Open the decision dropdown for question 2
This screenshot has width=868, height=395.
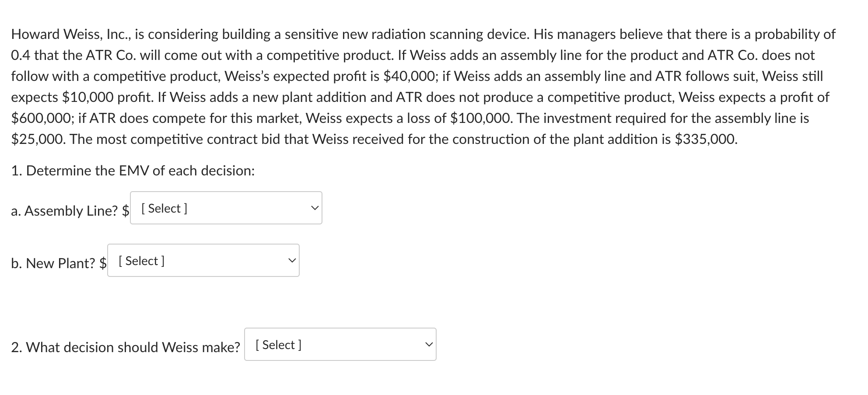pos(340,345)
